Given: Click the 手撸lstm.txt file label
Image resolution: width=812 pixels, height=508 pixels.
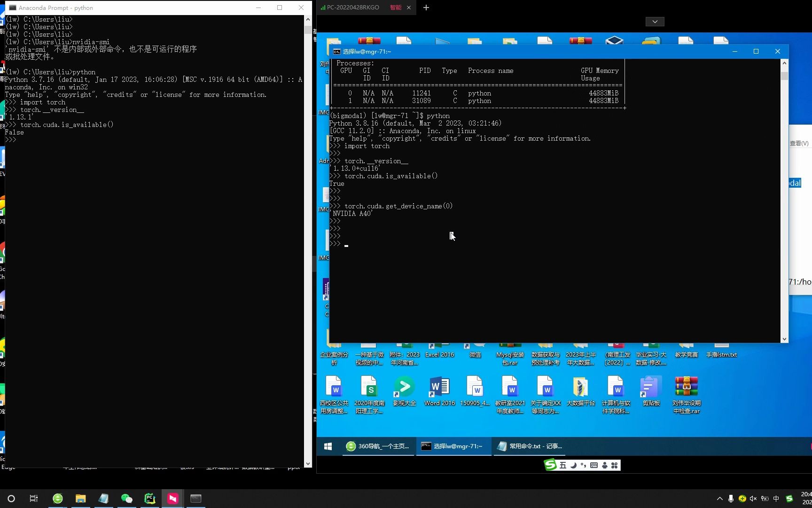Looking at the screenshot, I should click(721, 355).
